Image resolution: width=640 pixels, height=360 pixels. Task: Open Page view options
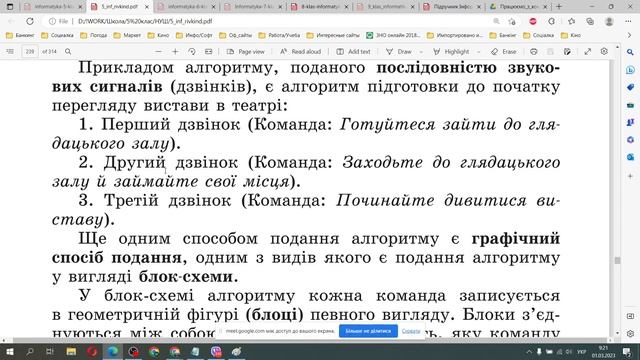tap(246, 52)
